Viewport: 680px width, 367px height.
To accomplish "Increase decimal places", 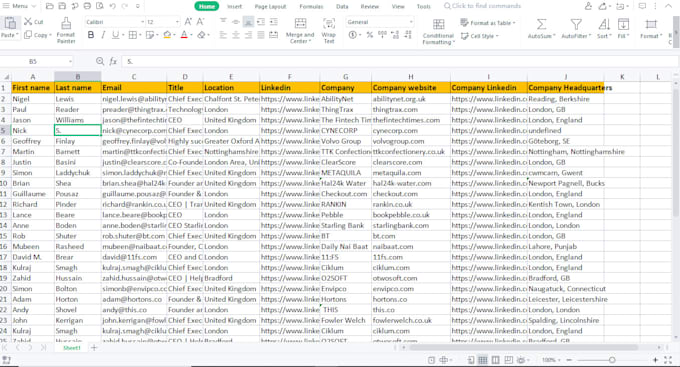I will [x=395, y=35].
